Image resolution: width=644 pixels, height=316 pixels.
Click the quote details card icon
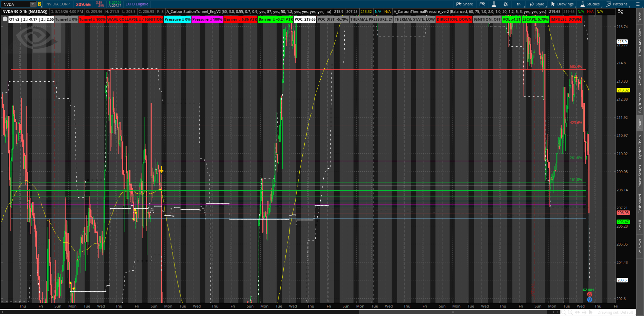pyautogui.click(x=482, y=4)
